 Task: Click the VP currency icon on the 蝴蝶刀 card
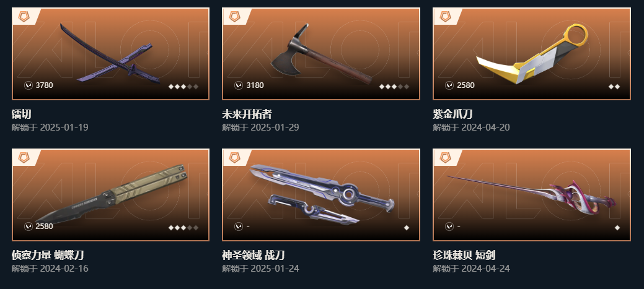[29, 226]
